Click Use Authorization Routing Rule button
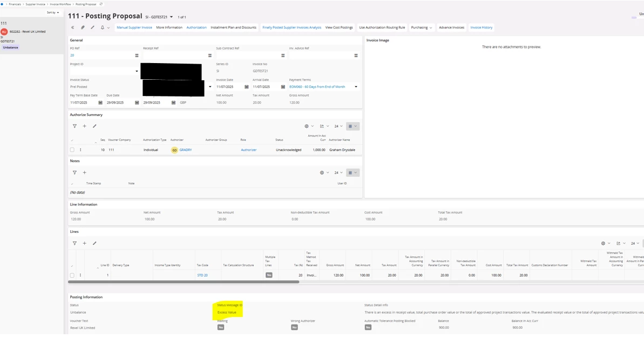 click(x=382, y=27)
